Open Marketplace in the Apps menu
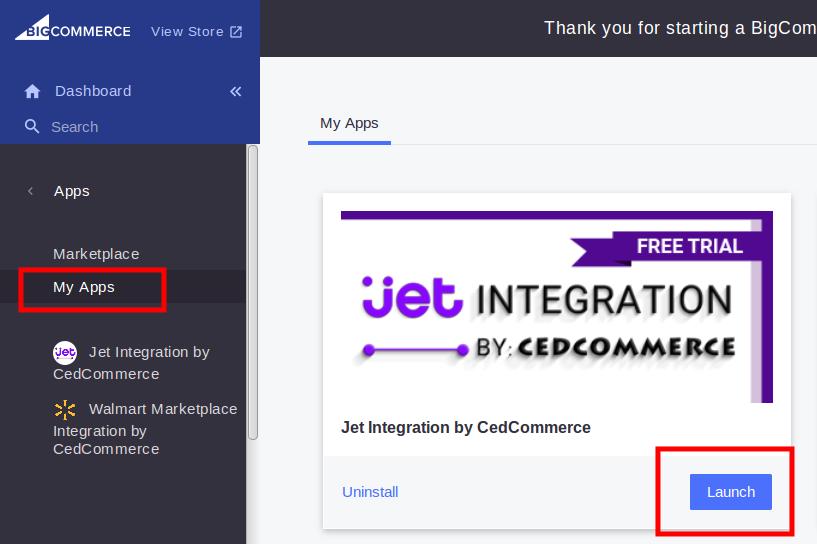The height and width of the screenshot is (544, 817). pyautogui.click(x=96, y=254)
